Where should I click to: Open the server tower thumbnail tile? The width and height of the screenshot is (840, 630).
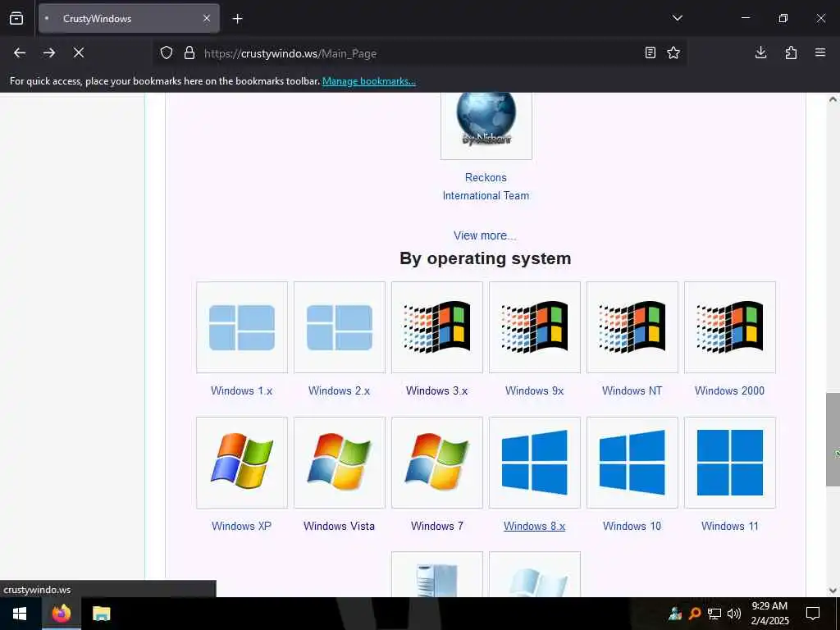(437, 574)
